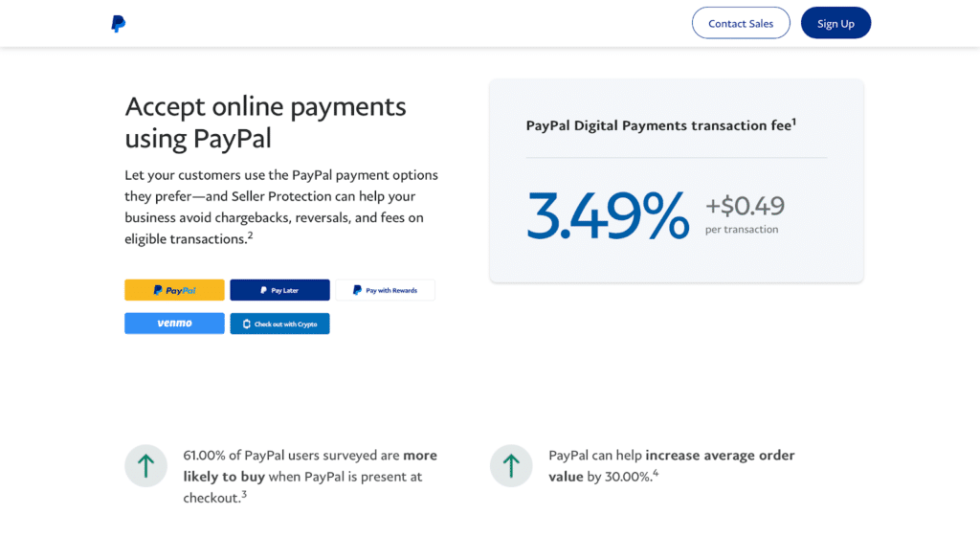The height and width of the screenshot is (559, 980).
Task: Click the up arrow beside the average order value statistic
Action: click(511, 466)
